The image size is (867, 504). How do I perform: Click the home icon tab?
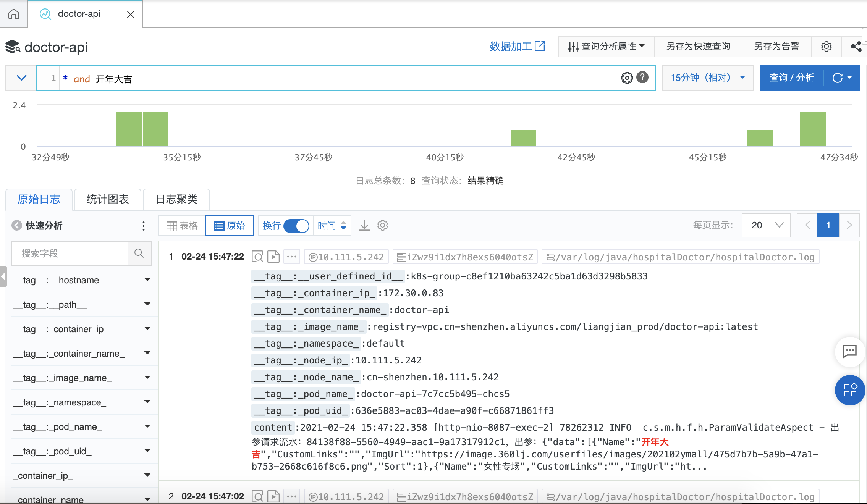point(14,14)
